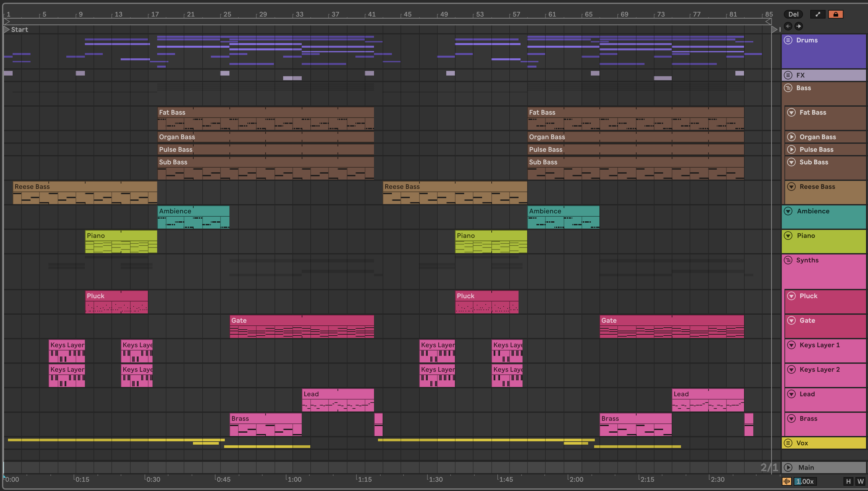Click bar 41 on the beat ruler
Image resolution: width=868 pixels, height=491 pixels.
click(372, 14)
